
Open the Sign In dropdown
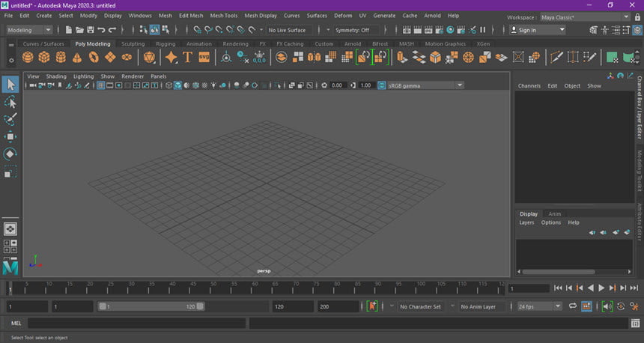(538, 30)
